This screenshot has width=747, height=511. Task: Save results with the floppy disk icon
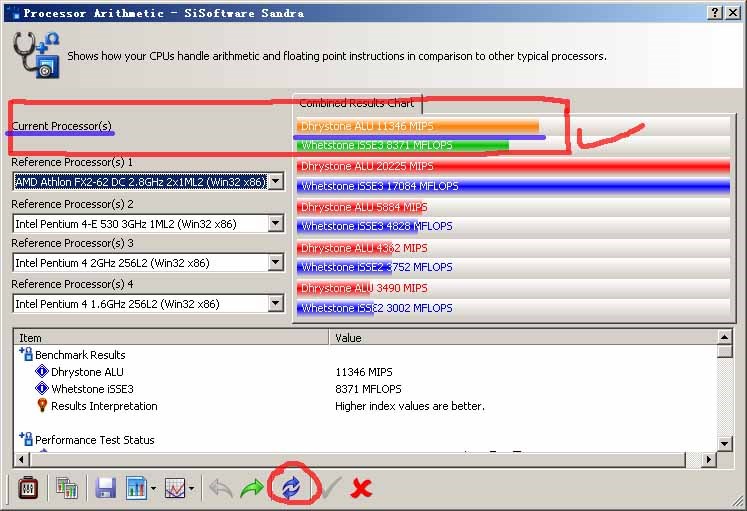(x=105, y=488)
